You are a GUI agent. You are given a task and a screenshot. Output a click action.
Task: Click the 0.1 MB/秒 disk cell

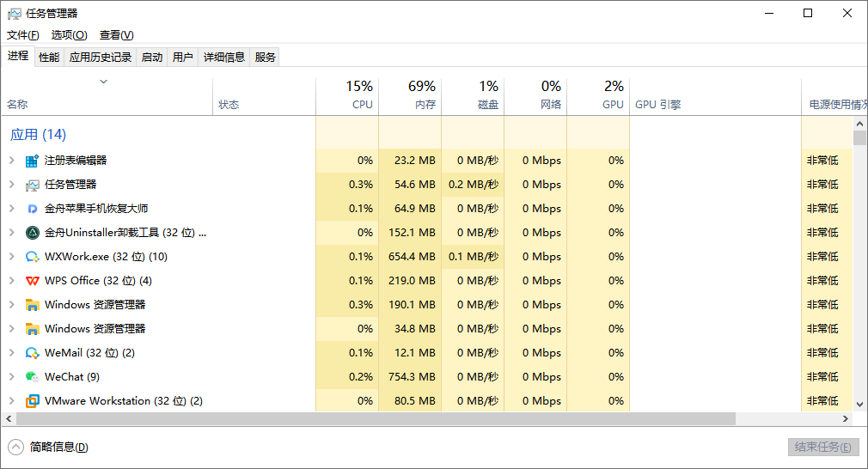coord(474,257)
